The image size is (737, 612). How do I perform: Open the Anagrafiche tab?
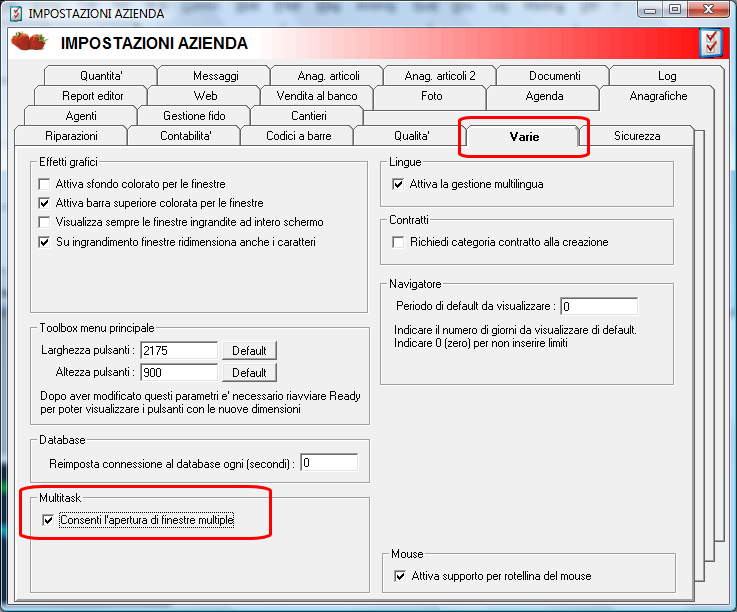[658, 96]
